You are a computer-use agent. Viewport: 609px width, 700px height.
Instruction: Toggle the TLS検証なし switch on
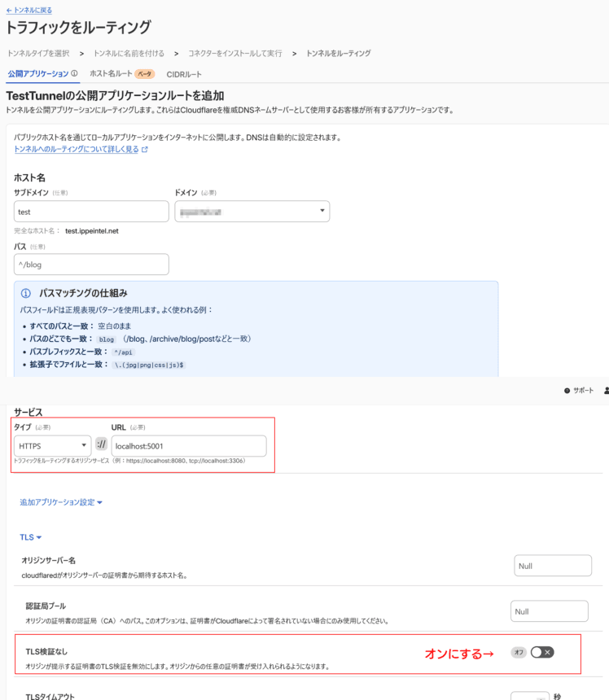click(542, 652)
